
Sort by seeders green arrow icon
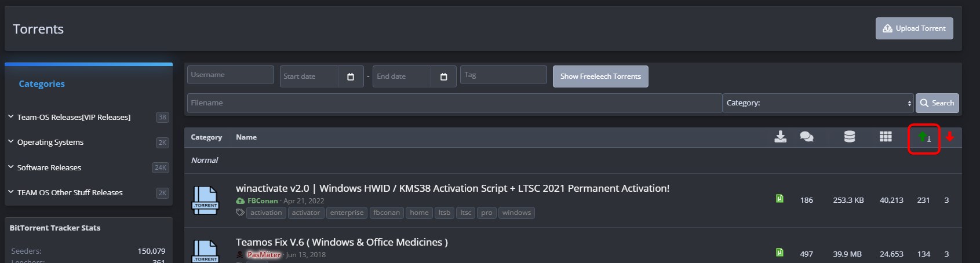click(x=924, y=138)
